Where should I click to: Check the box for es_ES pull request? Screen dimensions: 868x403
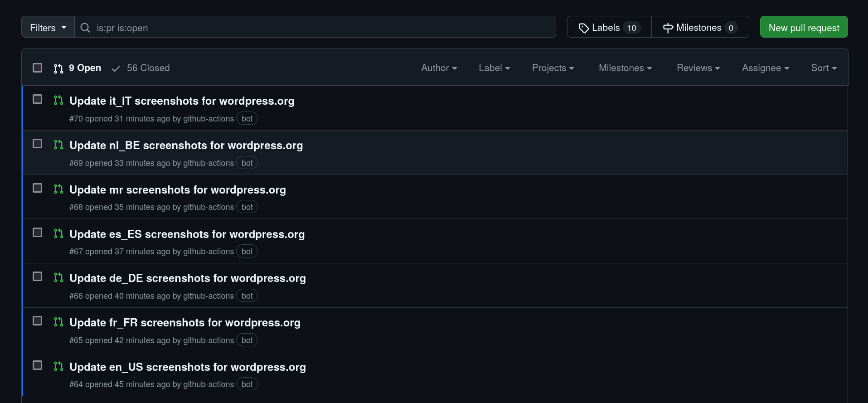[x=38, y=233]
